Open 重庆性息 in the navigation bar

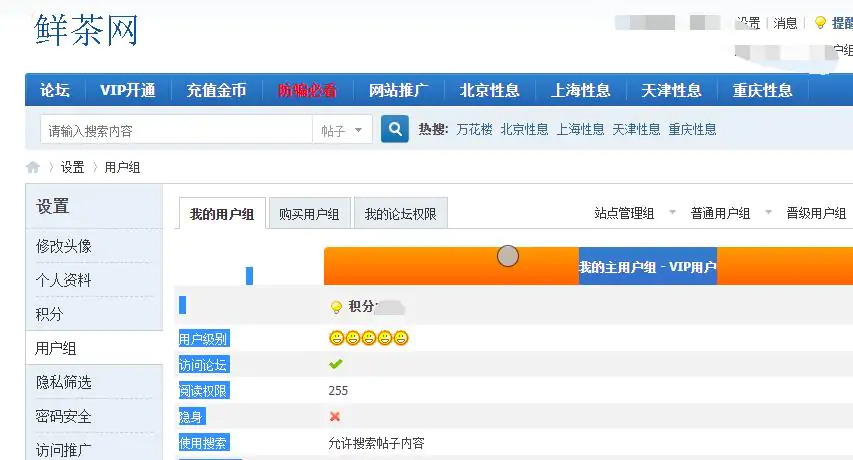(x=762, y=90)
